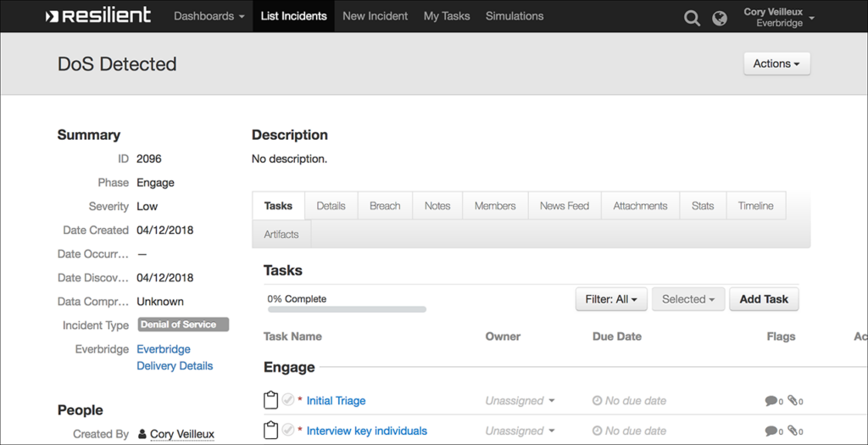
Task: Click the DoS Detected incident title
Action: [x=117, y=64]
